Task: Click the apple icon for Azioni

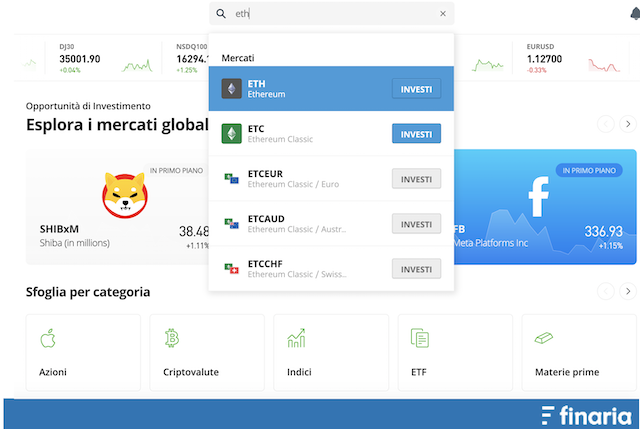Action: (x=48, y=338)
